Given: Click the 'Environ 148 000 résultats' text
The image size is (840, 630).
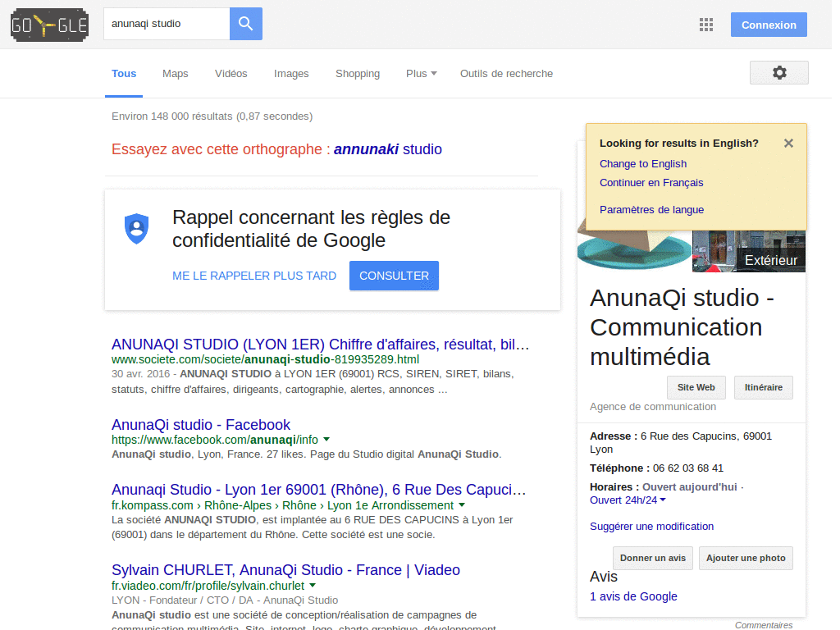Looking at the screenshot, I should point(212,116).
